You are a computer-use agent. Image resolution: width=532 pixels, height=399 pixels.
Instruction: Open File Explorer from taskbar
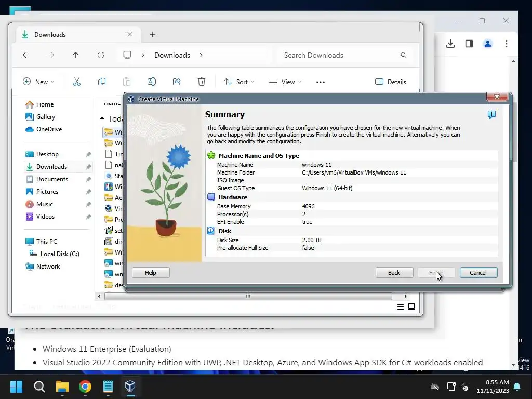click(x=62, y=387)
